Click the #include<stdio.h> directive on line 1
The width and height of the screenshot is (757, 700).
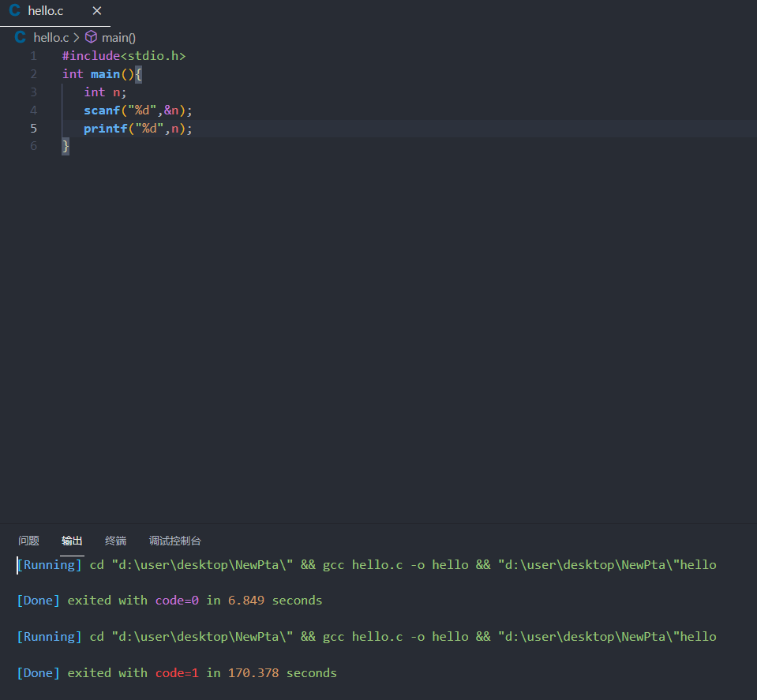(x=123, y=55)
